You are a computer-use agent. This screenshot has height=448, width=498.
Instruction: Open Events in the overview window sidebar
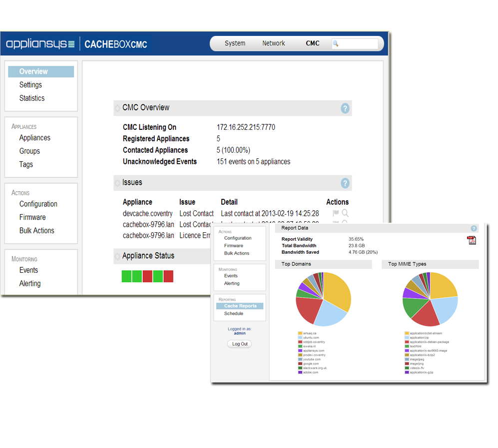coord(28,270)
